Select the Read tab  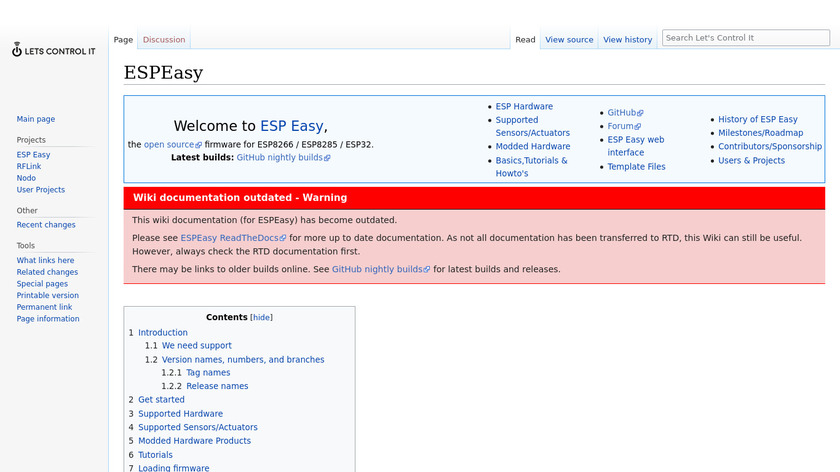point(525,40)
